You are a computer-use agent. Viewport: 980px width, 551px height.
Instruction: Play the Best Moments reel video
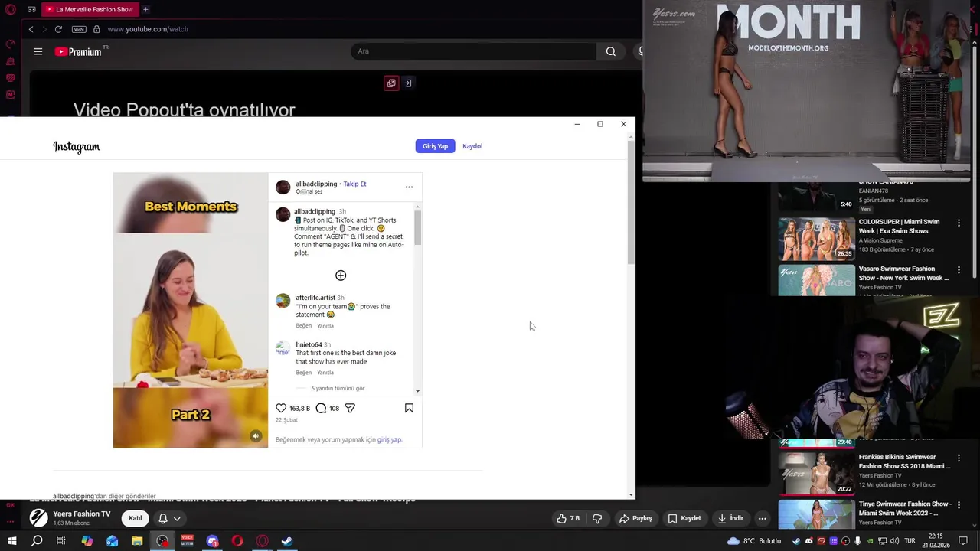[191, 310]
